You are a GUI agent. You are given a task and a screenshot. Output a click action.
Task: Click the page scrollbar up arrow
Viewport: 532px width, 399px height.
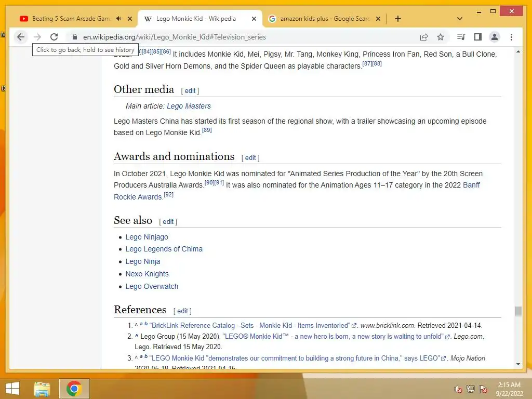(x=518, y=52)
